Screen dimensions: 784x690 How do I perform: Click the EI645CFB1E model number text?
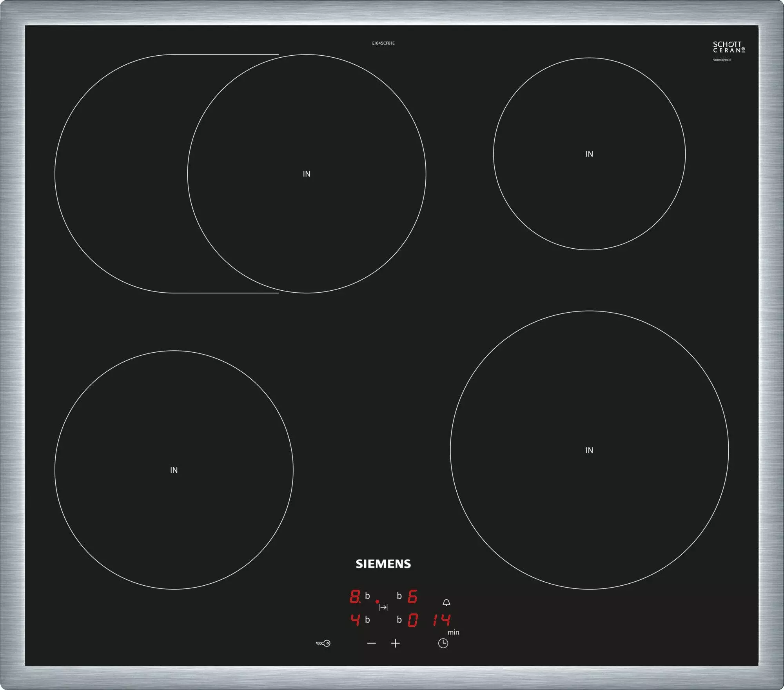click(x=383, y=43)
